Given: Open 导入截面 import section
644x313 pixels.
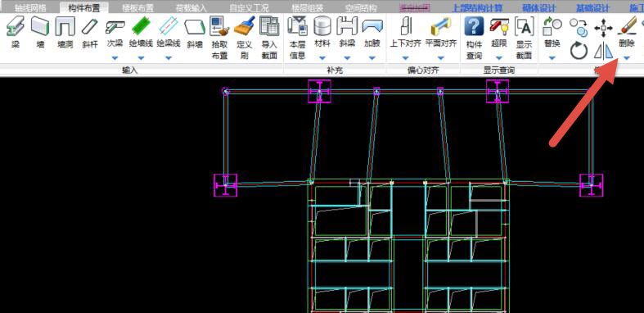Looking at the screenshot, I should 269,38.
